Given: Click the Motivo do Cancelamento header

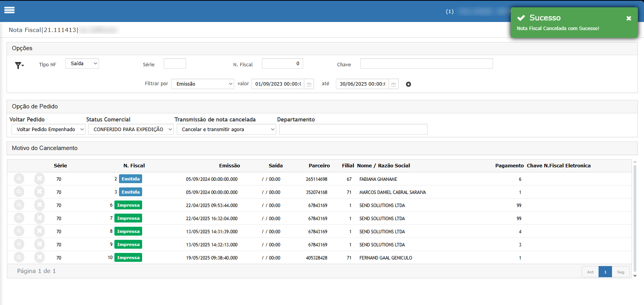Looking at the screenshot, I should click(45, 148).
